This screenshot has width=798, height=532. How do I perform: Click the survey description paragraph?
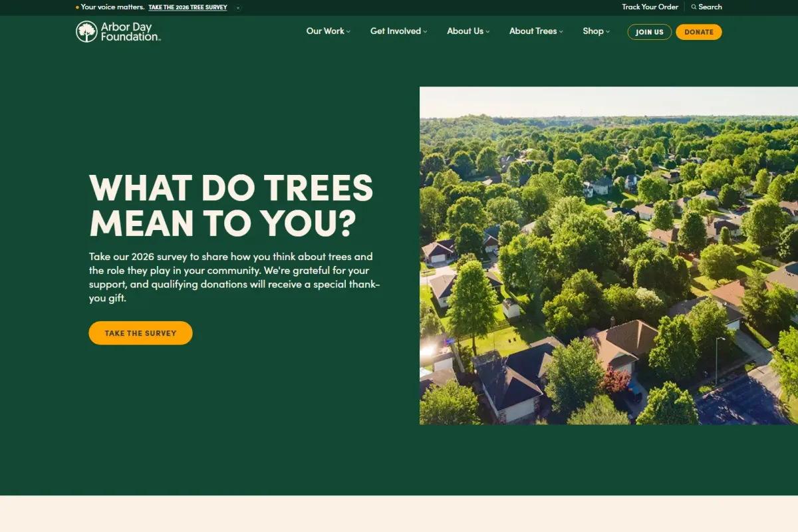click(235, 277)
